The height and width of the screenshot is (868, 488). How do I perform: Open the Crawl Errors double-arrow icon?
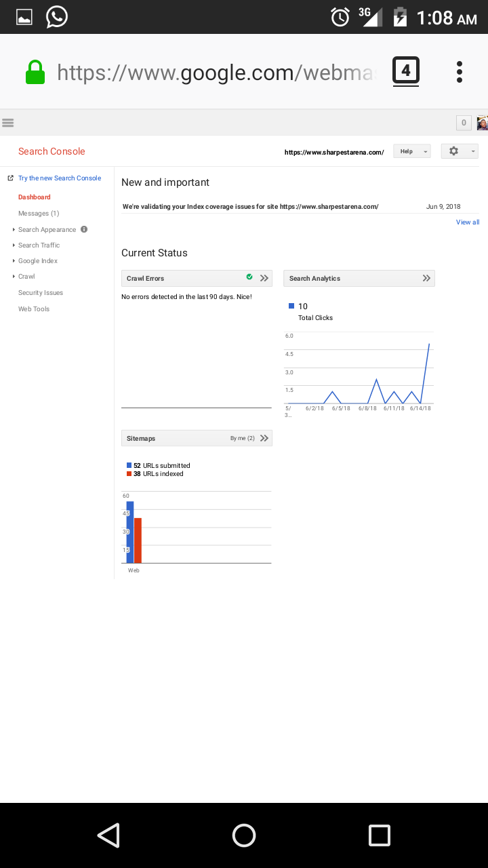click(264, 278)
